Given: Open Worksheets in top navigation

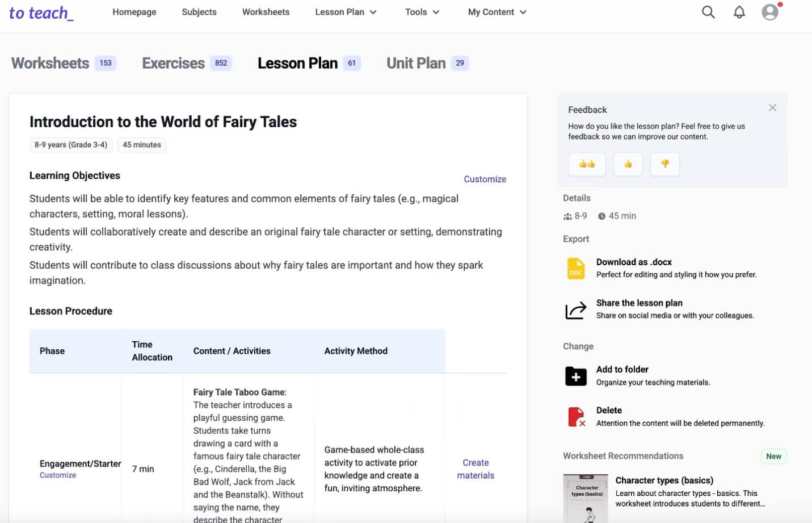Looking at the screenshot, I should point(266,12).
